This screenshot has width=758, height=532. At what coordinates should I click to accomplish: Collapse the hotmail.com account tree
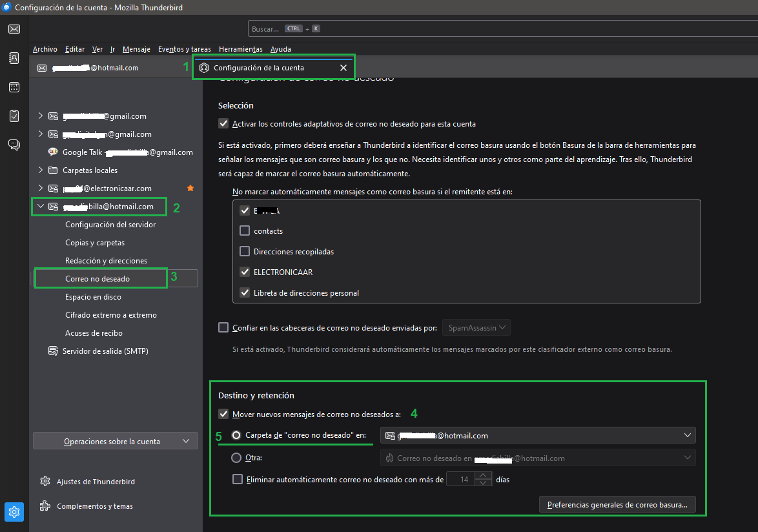pyautogui.click(x=41, y=207)
